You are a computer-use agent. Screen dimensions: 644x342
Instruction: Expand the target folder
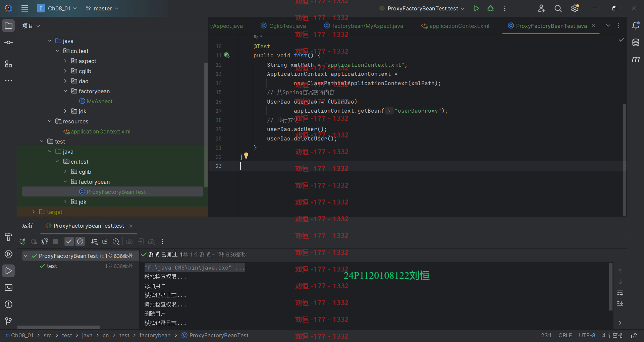34,212
